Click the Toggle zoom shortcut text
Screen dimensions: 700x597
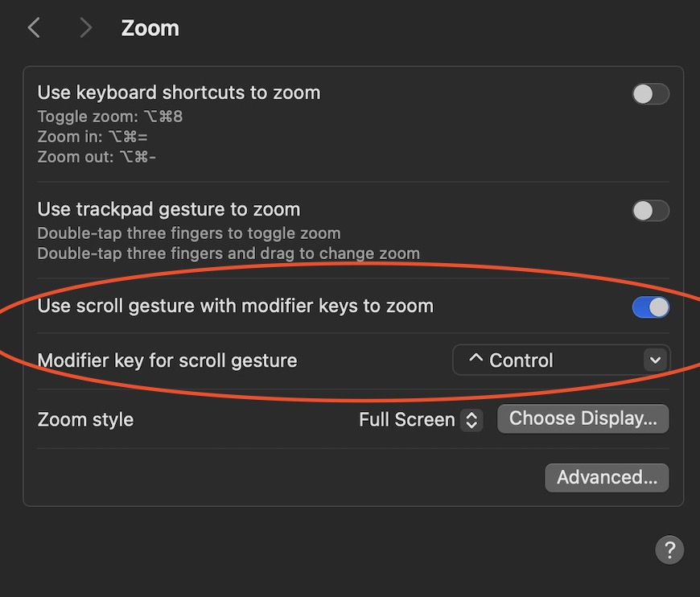click(x=109, y=117)
